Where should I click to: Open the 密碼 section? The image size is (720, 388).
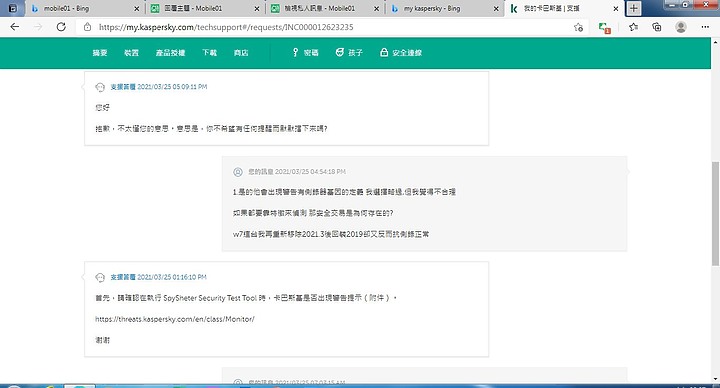(305, 53)
